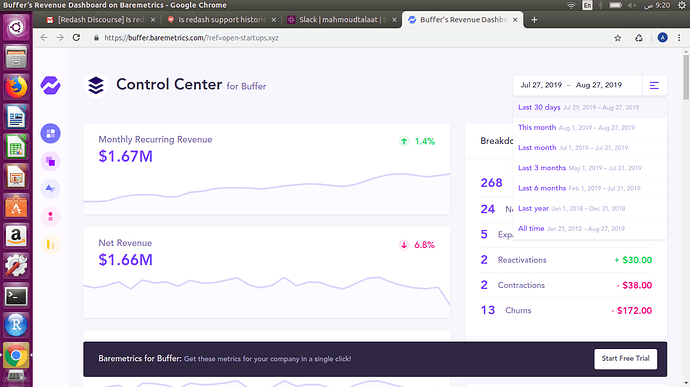The width and height of the screenshot is (690, 387).
Task: Open Ubuntu Software from the dock
Action: click(16, 206)
